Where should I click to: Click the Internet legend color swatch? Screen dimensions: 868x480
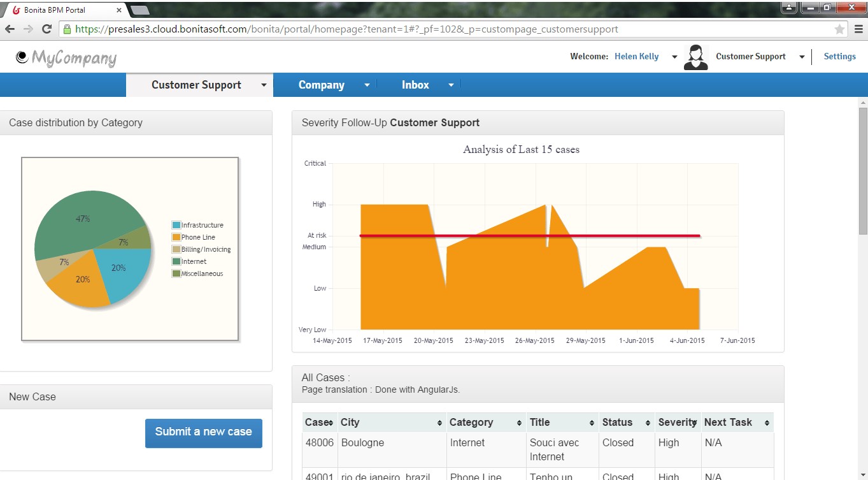click(176, 261)
